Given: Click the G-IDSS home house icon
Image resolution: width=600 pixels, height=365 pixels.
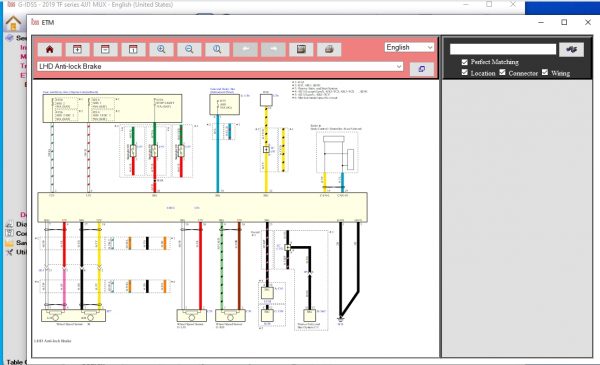Looking at the screenshot, I should click(13, 24).
